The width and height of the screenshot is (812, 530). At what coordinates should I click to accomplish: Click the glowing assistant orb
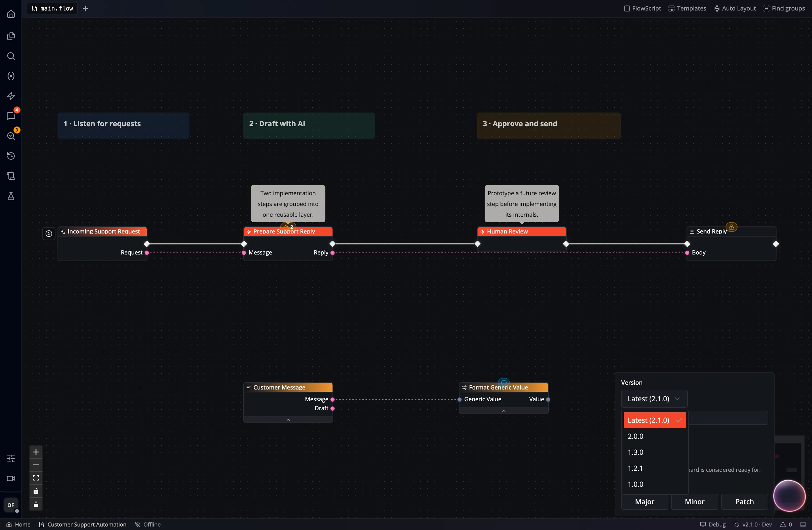789,495
